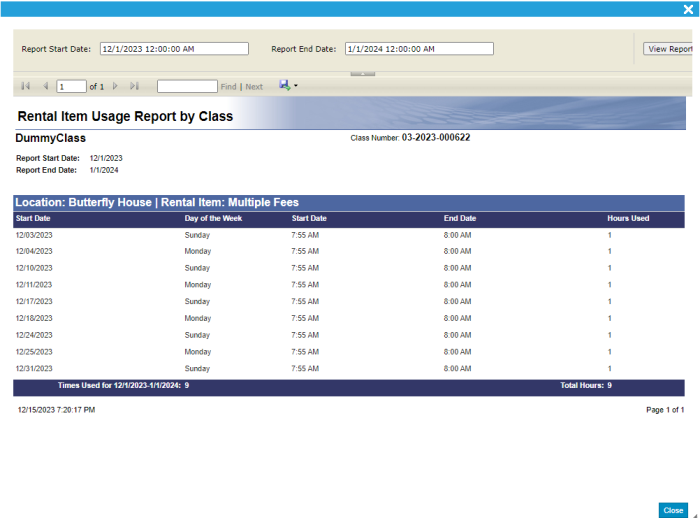The image size is (700, 518).
Task: Click the Next search result link
Action: [254, 87]
